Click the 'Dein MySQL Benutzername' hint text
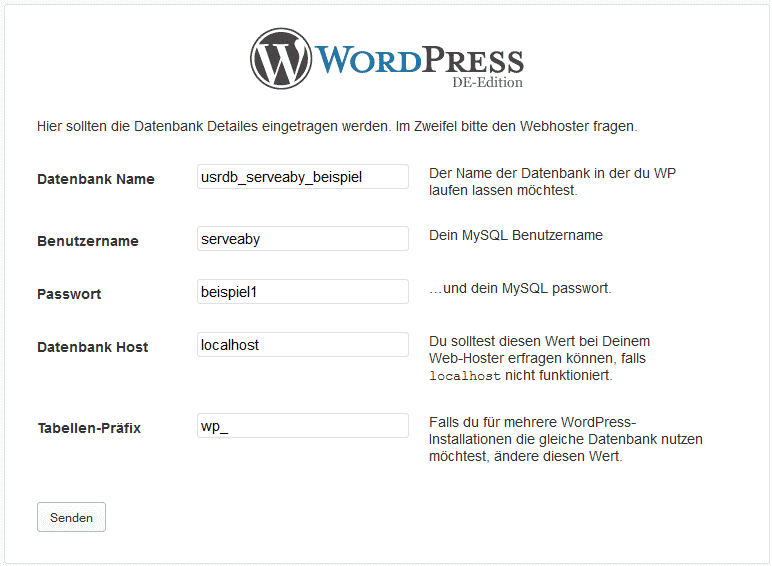This screenshot has height=566, width=772. click(x=515, y=236)
